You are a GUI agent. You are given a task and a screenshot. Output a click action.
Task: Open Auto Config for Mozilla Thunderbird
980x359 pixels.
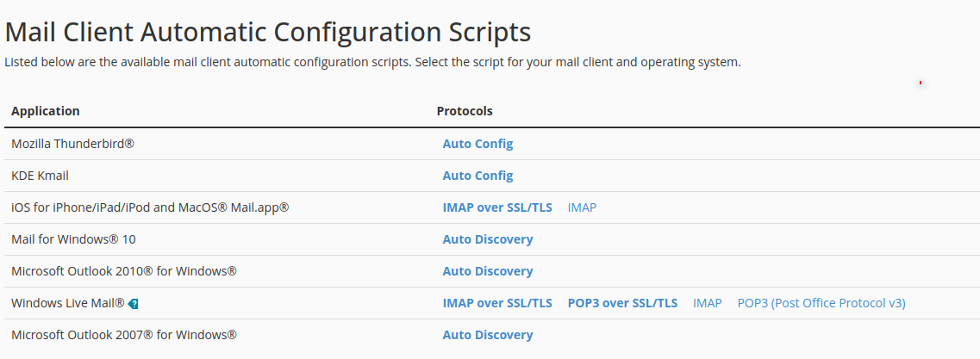pyautogui.click(x=478, y=144)
